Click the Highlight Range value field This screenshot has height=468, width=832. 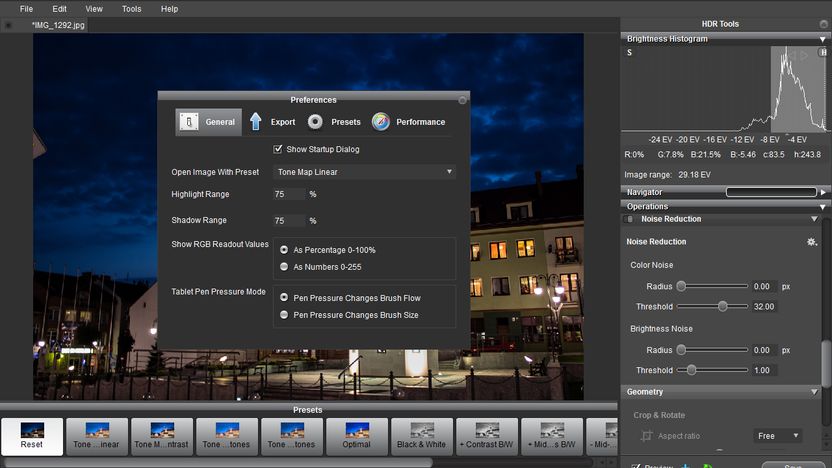tap(289, 194)
